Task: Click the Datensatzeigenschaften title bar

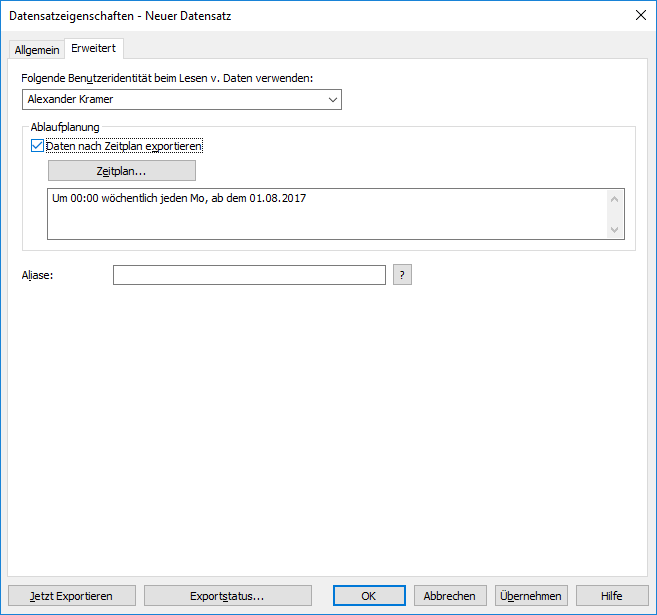Action: (x=300, y=16)
